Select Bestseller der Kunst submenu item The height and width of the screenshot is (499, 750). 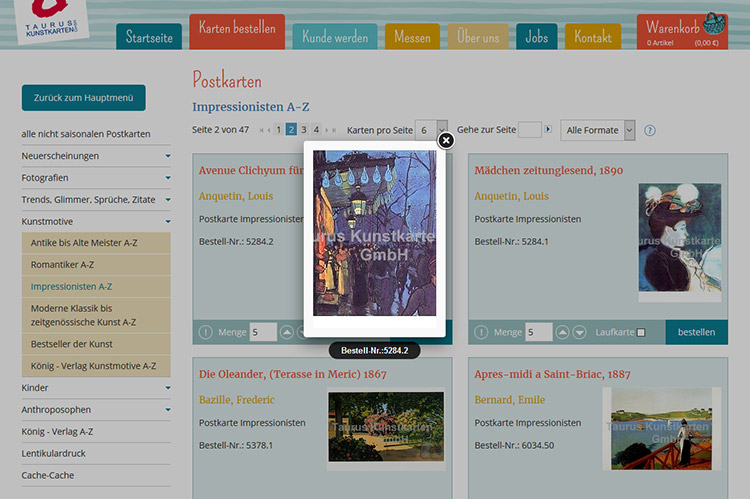(x=96, y=344)
